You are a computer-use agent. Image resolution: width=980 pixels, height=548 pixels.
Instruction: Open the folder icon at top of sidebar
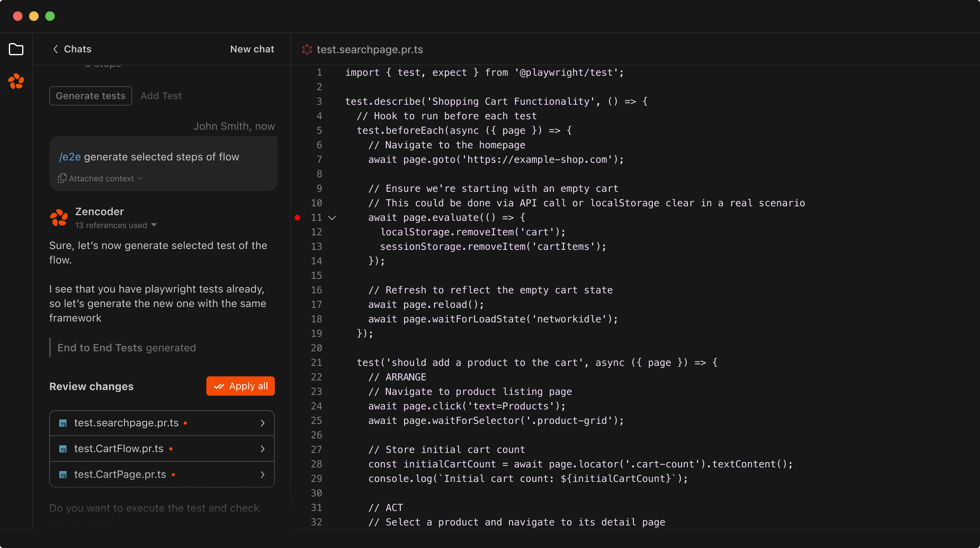(16, 49)
